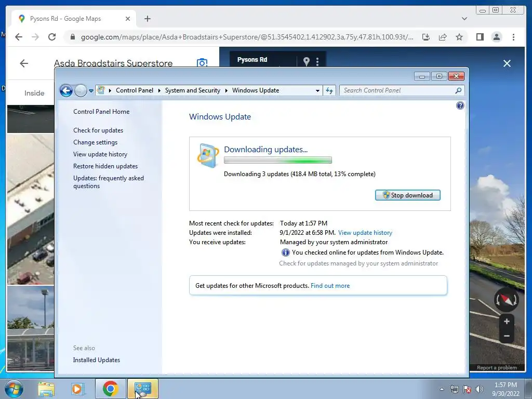Click the search magnifier icon in Control Panel
This screenshot has width=532, height=399.
458,90
